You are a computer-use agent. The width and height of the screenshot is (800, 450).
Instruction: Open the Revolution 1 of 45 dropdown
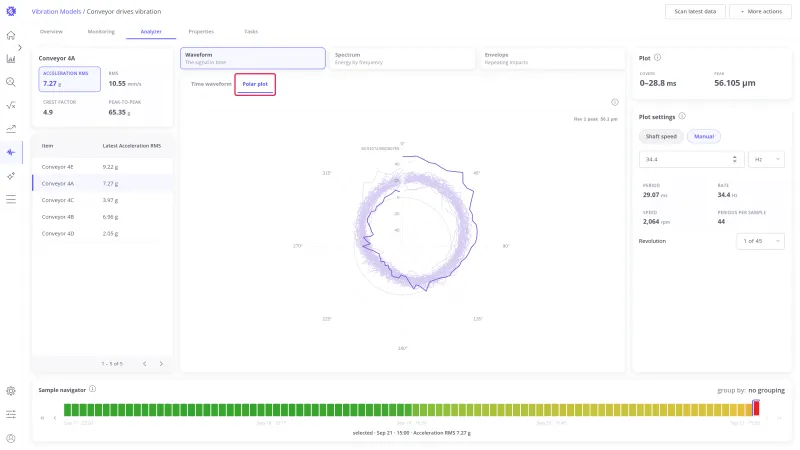click(x=760, y=241)
